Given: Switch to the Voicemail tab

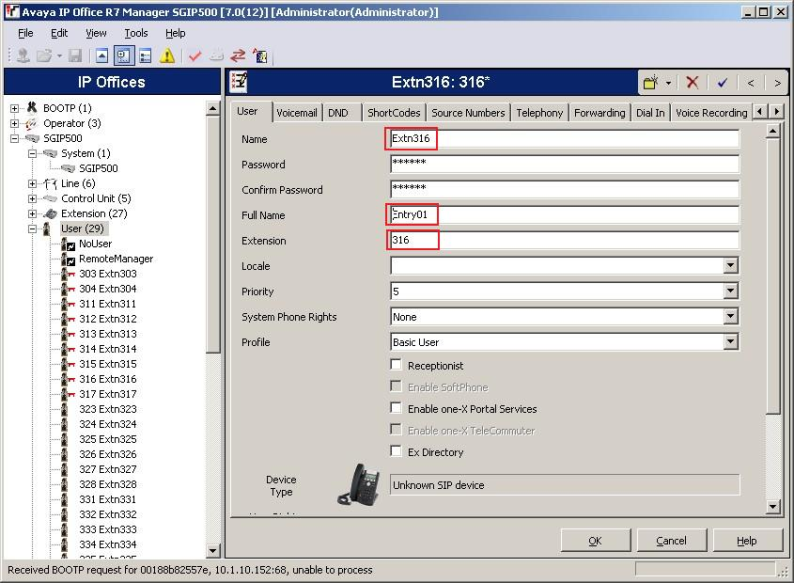Looking at the screenshot, I should coord(296,113).
